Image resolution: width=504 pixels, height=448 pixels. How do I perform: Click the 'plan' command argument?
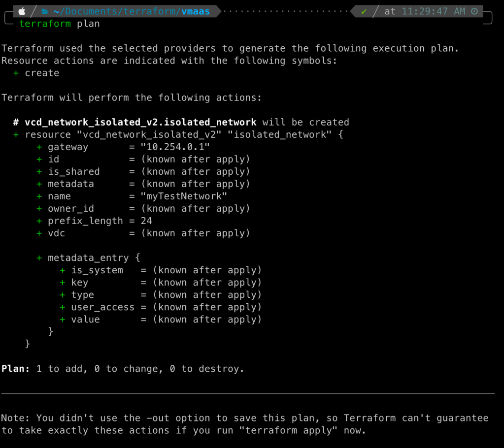89,24
